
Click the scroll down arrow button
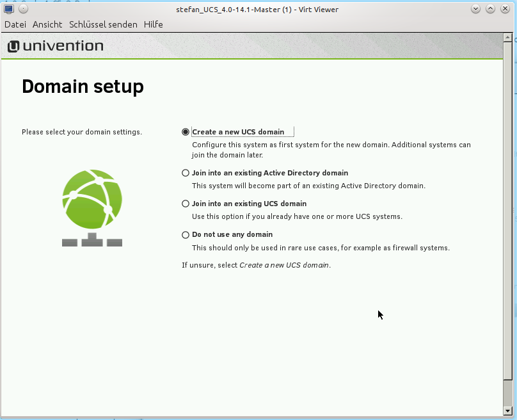[508, 410]
